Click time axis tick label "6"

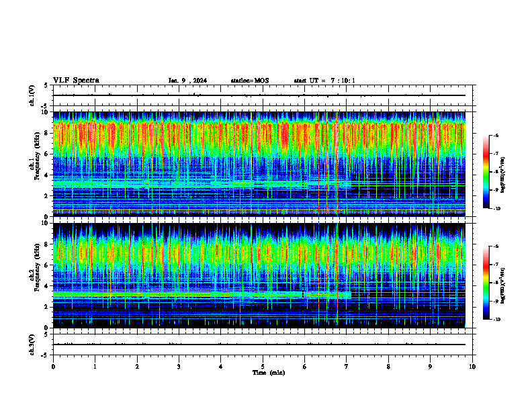pos(305,367)
